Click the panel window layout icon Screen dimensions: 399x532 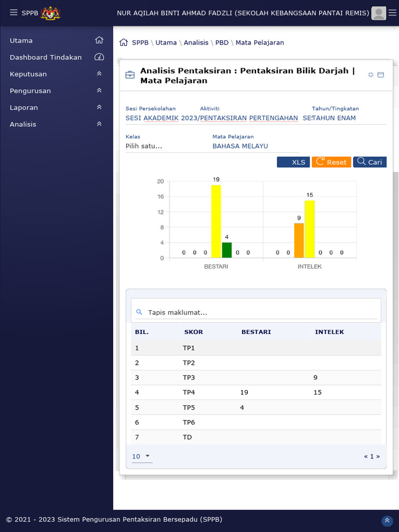pyautogui.click(x=381, y=75)
